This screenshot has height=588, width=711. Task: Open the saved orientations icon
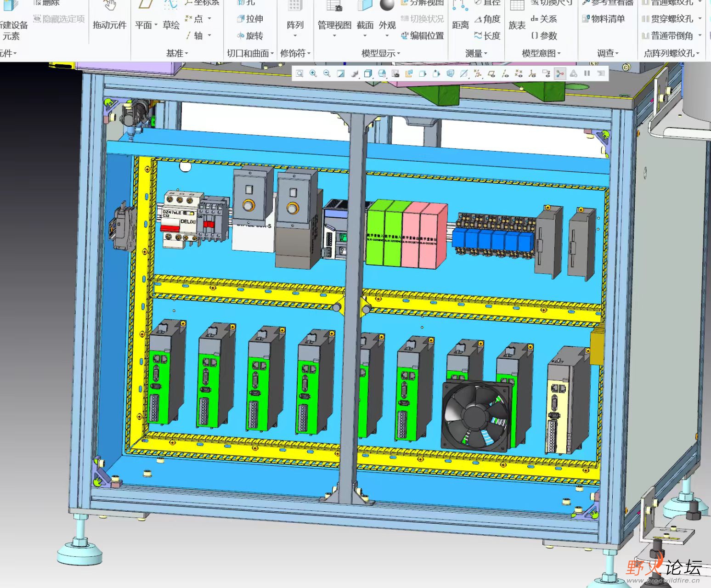coord(382,73)
